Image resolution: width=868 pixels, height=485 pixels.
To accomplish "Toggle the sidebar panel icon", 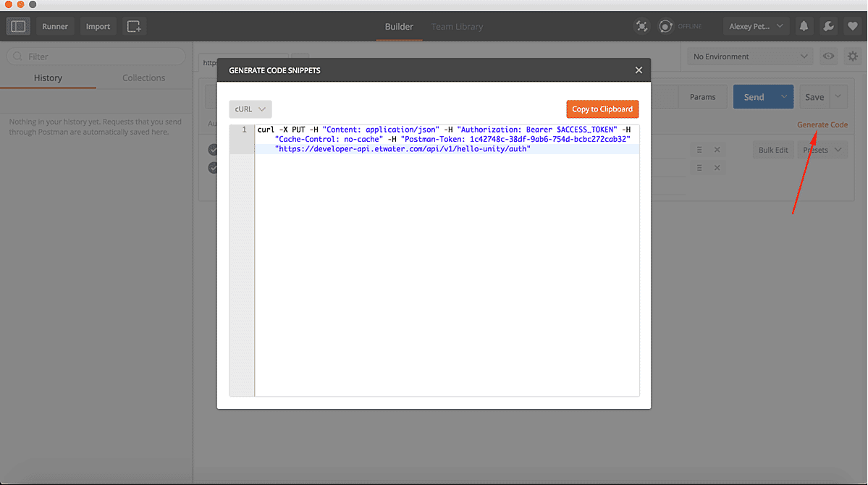I will [x=18, y=26].
